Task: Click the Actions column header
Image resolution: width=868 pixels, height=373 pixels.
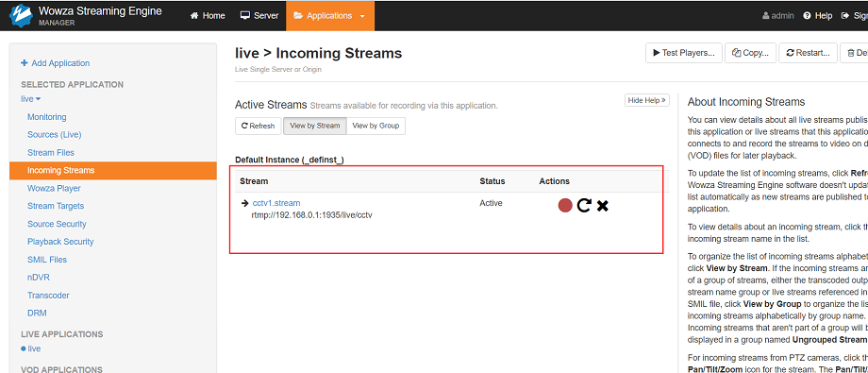Action: coord(554,181)
